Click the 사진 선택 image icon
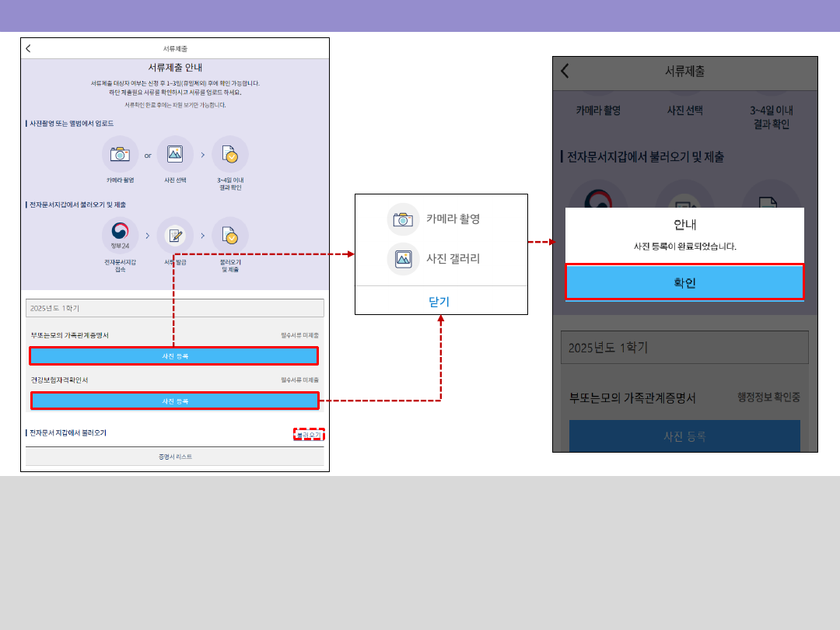The image size is (840, 630). [175, 154]
